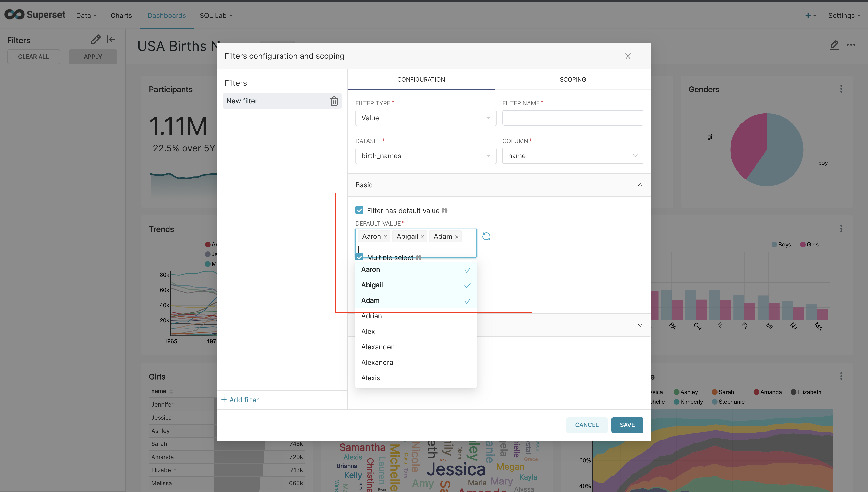Refresh the default value options
This screenshot has height=492, width=868.
pyautogui.click(x=486, y=236)
